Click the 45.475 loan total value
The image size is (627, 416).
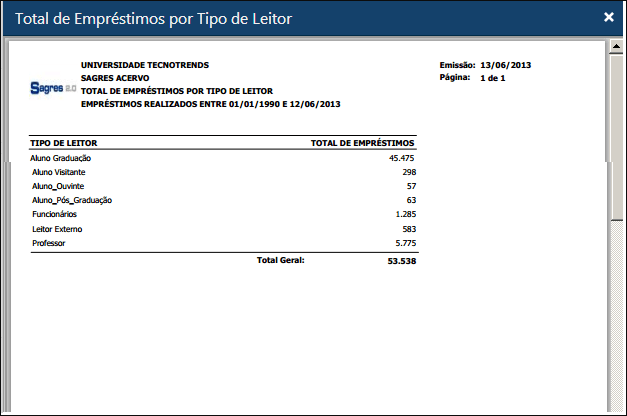[402, 158]
